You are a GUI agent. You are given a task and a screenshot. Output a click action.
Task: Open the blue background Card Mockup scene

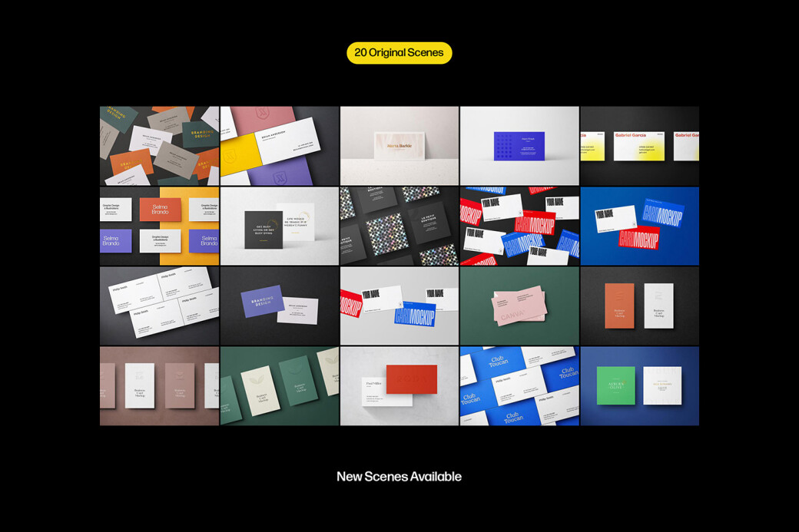pyautogui.click(x=638, y=226)
